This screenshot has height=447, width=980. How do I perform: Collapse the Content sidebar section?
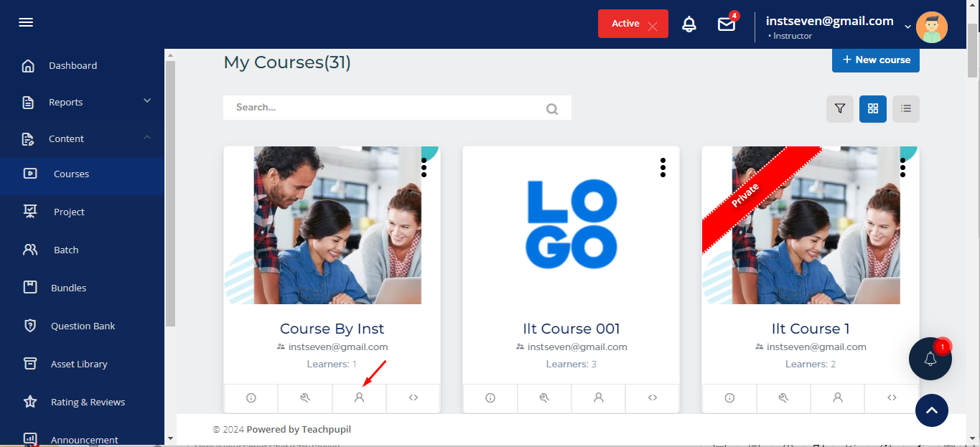tap(147, 138)
